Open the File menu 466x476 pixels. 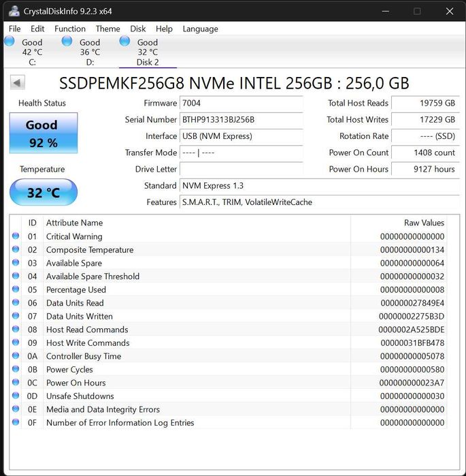tap(14, 29)
